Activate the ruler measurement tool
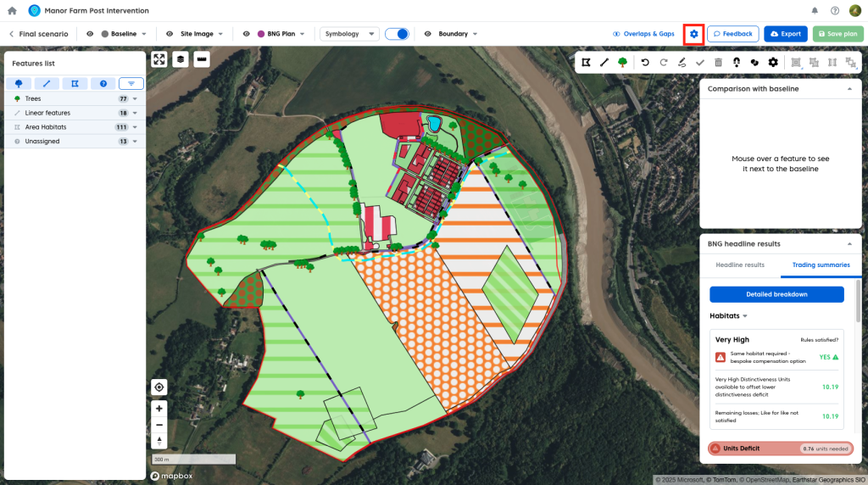Screen dimensions: 868x485 click(201, 59)
